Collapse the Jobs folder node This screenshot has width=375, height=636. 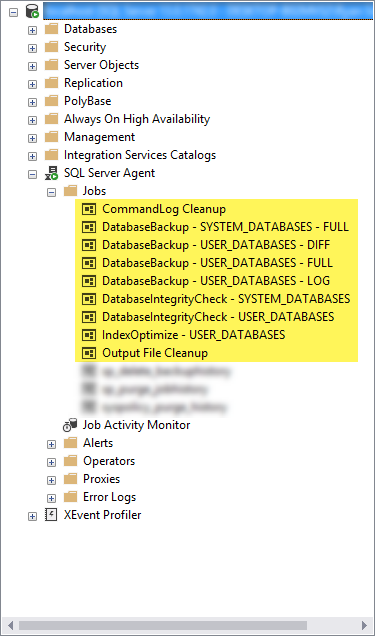(51, 192)
